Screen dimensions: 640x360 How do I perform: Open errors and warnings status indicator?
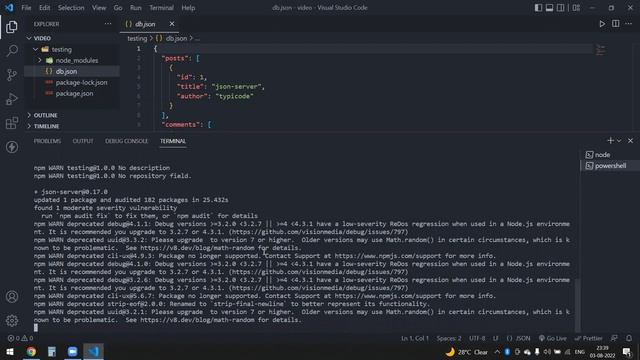coord(20,338)
